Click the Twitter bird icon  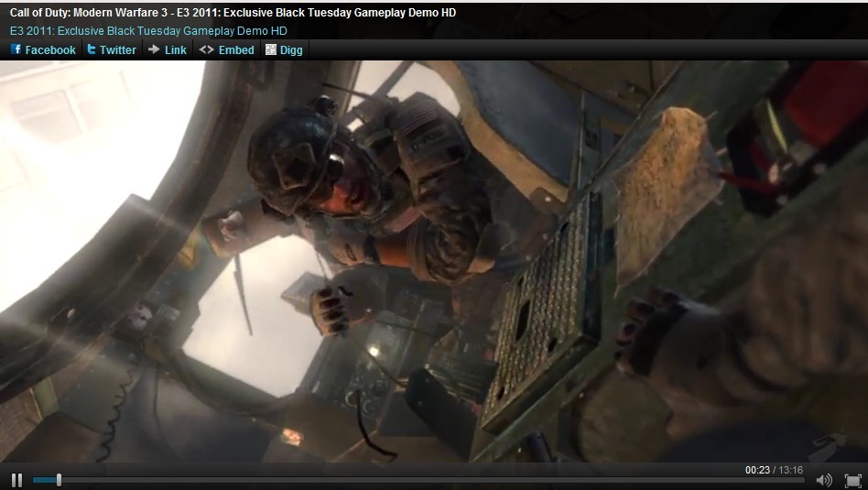[92, 49]
